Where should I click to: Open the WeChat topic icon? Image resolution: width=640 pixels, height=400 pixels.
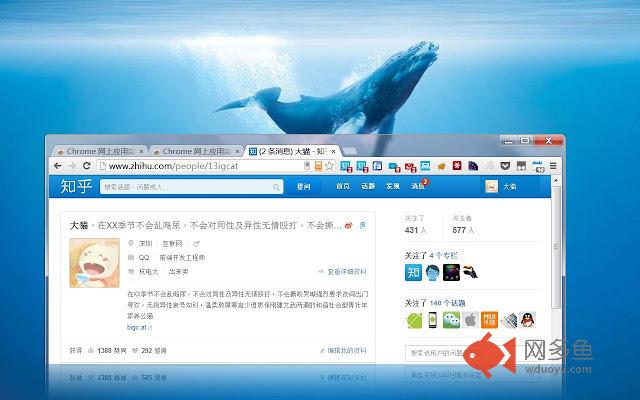click(x=451, y=320)
